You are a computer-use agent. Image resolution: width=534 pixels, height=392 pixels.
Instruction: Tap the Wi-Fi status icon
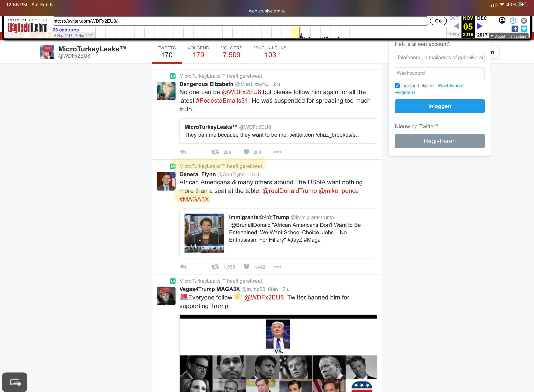(x=502, y=5)
